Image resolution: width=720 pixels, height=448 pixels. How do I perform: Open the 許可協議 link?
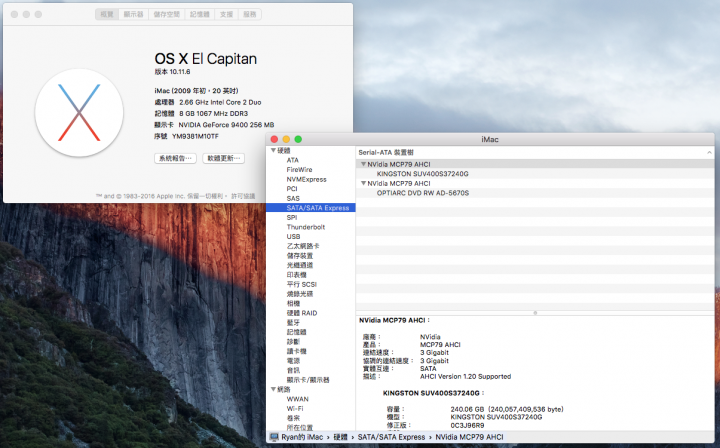(243, 196)
